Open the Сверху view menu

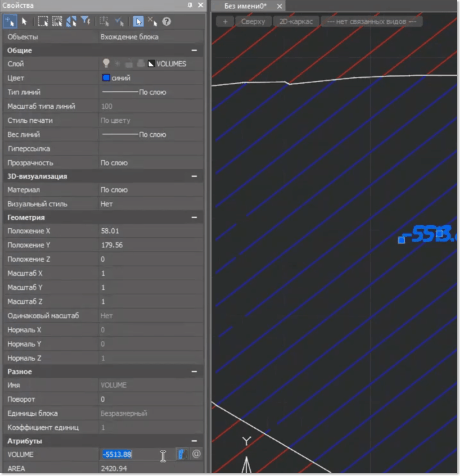(x=253, y=22)
